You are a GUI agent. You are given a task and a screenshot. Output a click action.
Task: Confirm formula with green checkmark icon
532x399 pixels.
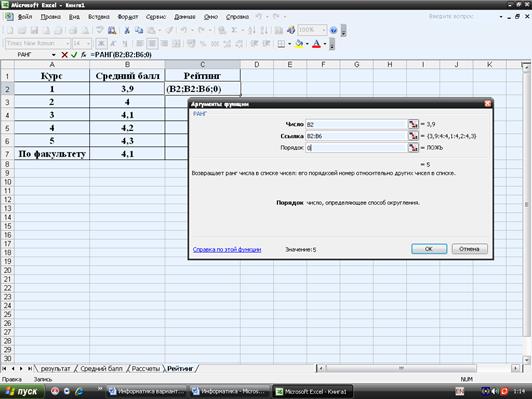[74, 55]
